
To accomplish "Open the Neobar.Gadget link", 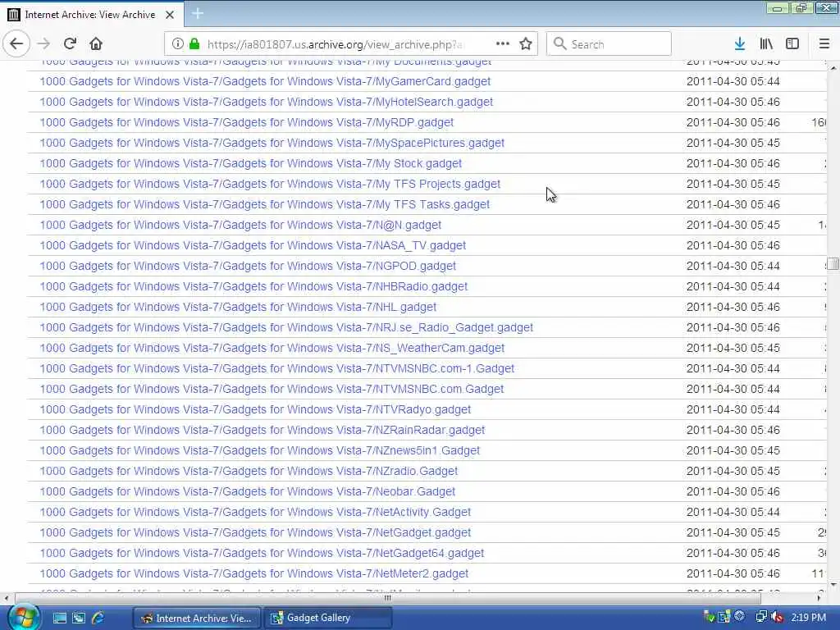I will [248, 491].
